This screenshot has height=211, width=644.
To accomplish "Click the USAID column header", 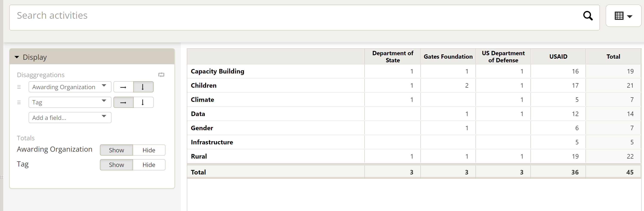I will pyautogui.click(x=558, y=57).
